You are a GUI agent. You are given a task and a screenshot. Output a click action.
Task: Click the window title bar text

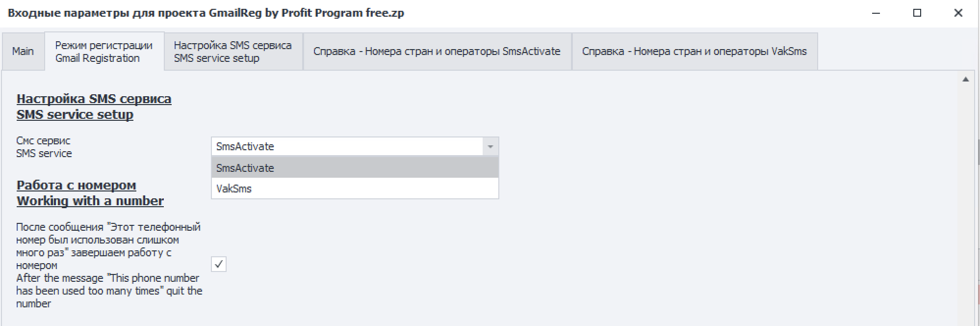click(206, 13)
